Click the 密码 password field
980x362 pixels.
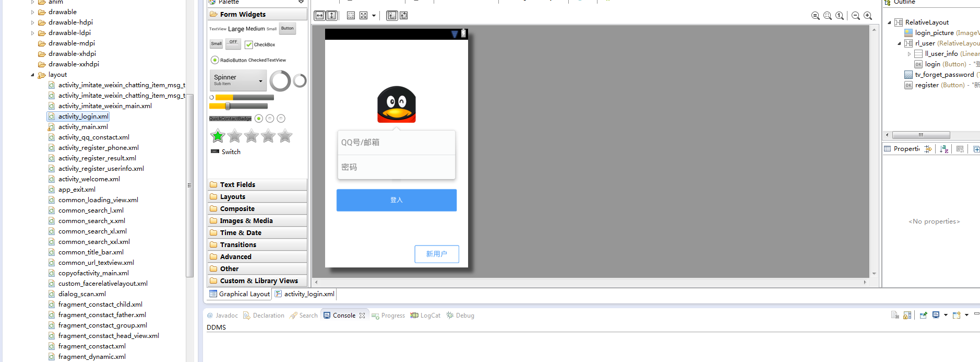pyautogui.click(x=397, y=167)
